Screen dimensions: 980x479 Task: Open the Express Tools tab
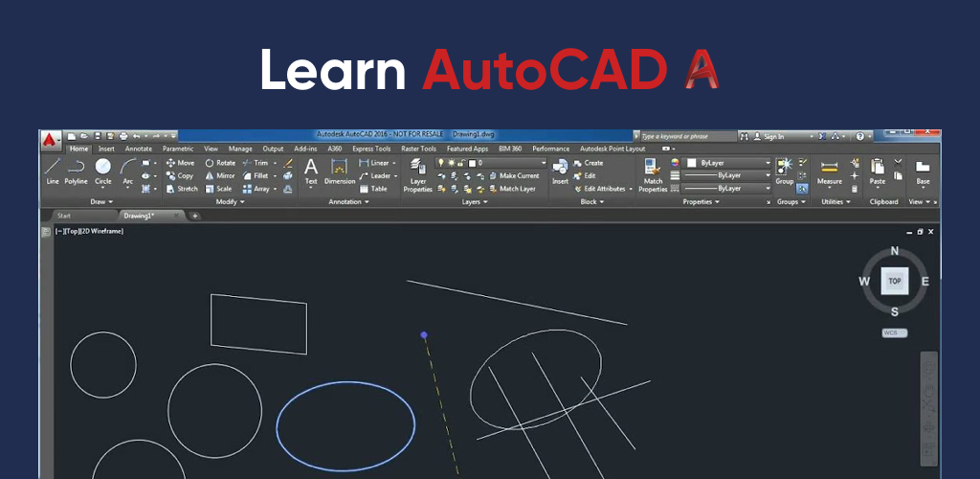coord(371,148)
